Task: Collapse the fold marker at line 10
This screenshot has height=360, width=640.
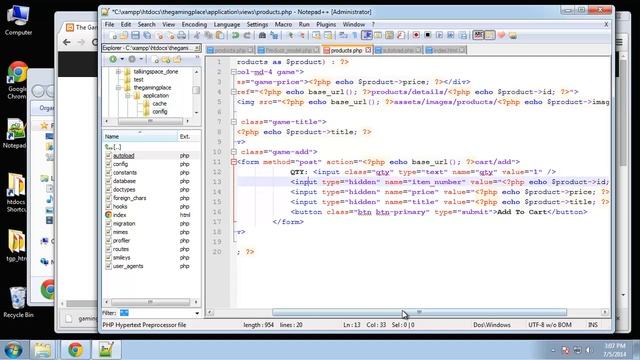Action: (233, 152)
